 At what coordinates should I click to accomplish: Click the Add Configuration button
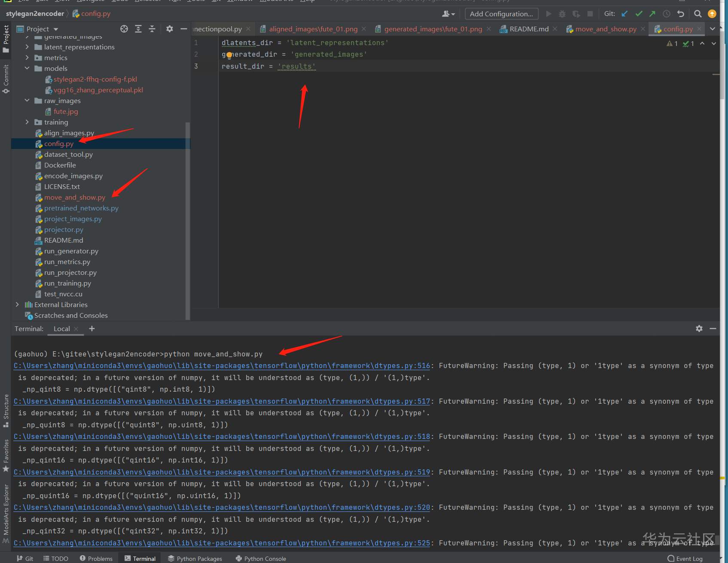(x=501, y=14)
